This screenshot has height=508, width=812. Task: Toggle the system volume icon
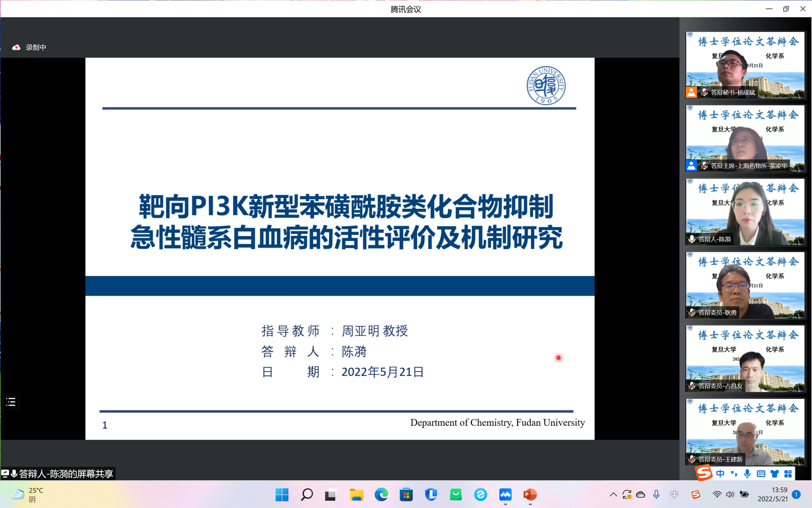click(x=730, y=495)
